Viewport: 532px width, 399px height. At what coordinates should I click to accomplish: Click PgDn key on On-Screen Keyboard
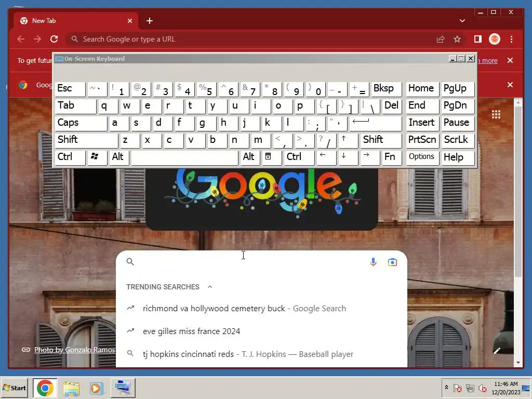(x=457, y=106)
